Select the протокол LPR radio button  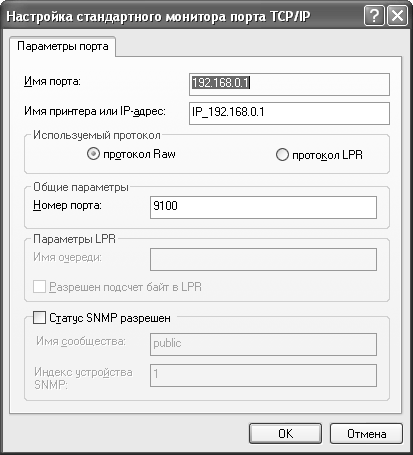[282, 155]
